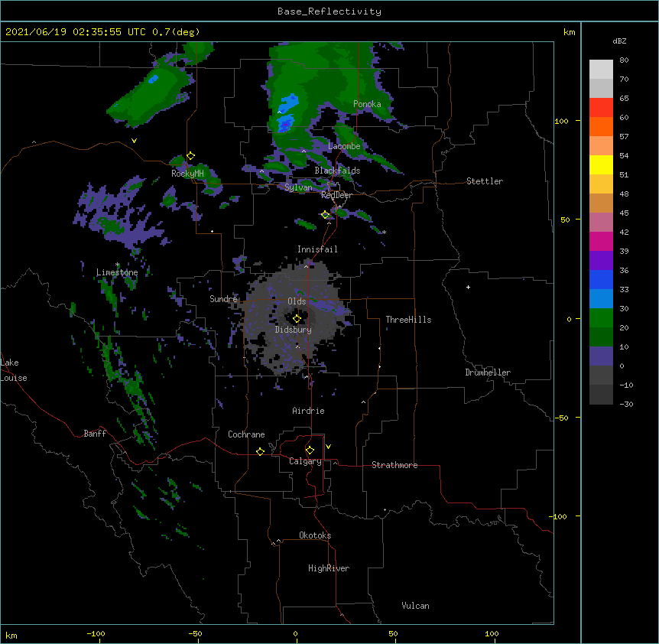Click the Okotoks town label
Viewport: 659px width, 644px height.
(315, 535)
